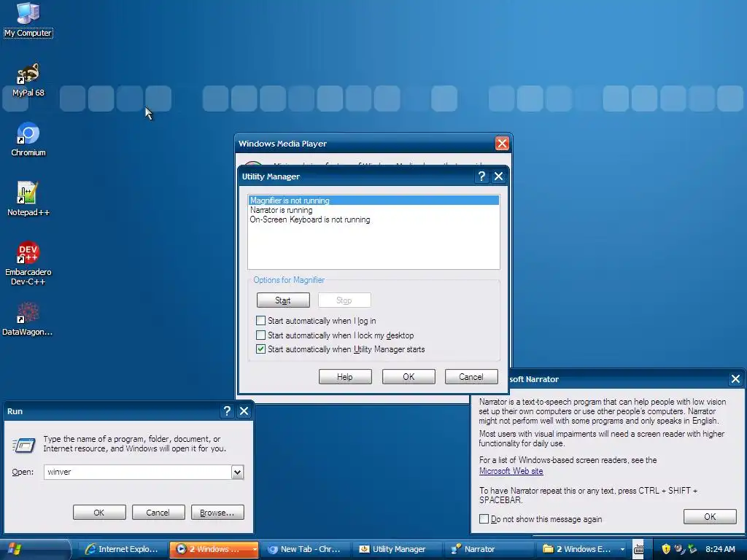Open the My Computer desktop icon
This screenshot has height=560, width=747.
(28, 19)
